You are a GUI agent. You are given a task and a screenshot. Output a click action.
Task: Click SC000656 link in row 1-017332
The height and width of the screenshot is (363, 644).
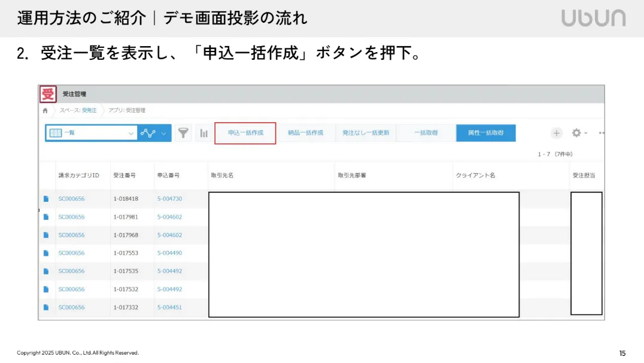pyautogui.click(x=71, y=307)
